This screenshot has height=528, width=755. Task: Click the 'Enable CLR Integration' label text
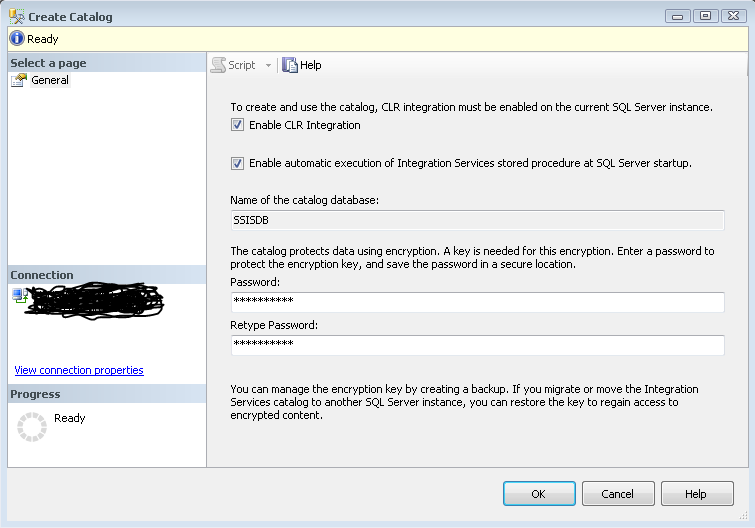coord(305,125)
